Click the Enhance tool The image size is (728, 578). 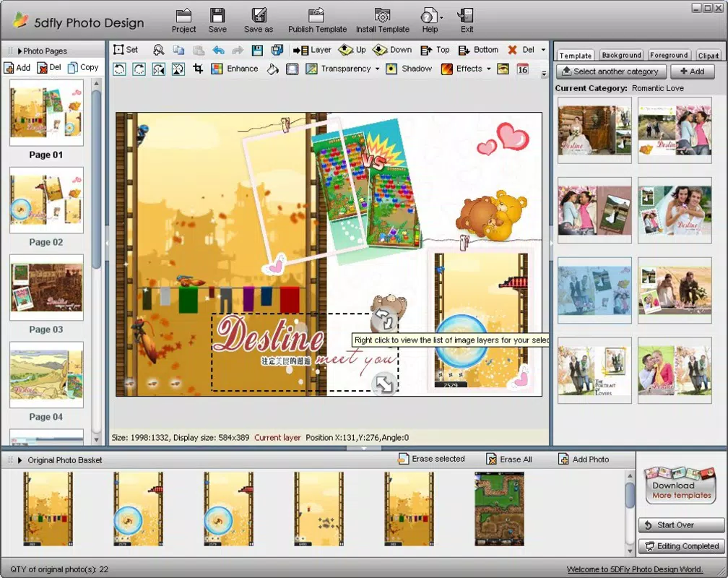pyautogui.click(x=235, y=69)
